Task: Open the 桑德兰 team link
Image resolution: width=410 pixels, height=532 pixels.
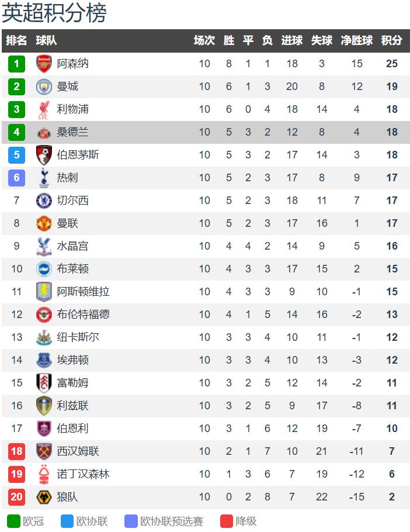Action: coord(72,132)
